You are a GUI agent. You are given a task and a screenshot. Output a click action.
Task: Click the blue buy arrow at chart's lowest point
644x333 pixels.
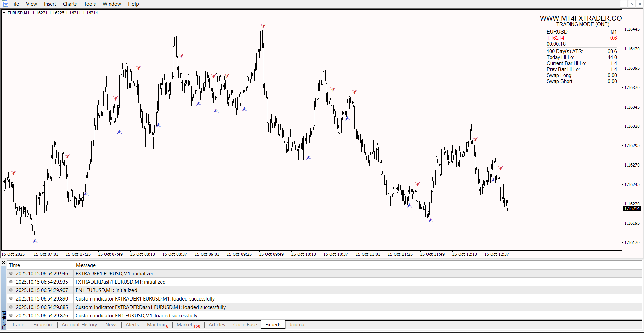coord(35,241)
